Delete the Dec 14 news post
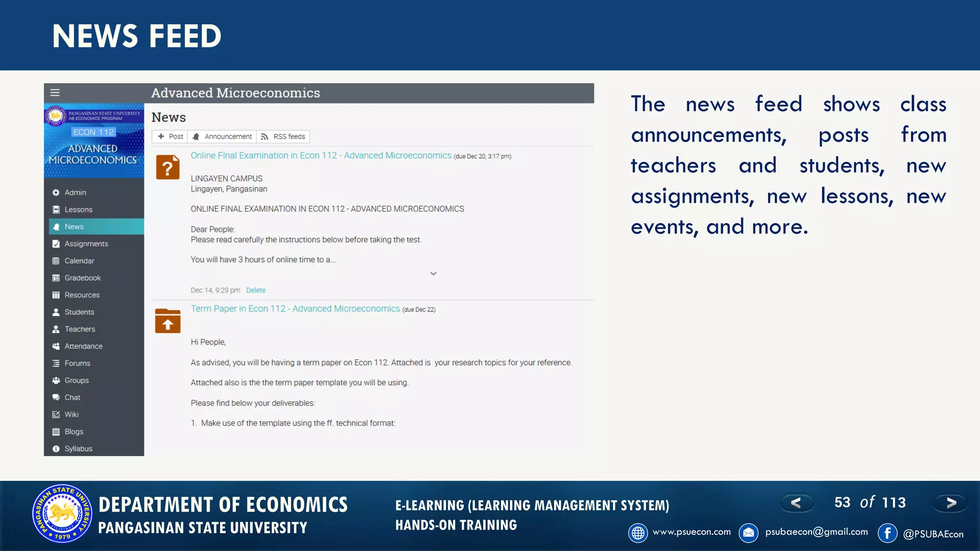980x551 pixels. pos(256,290)
